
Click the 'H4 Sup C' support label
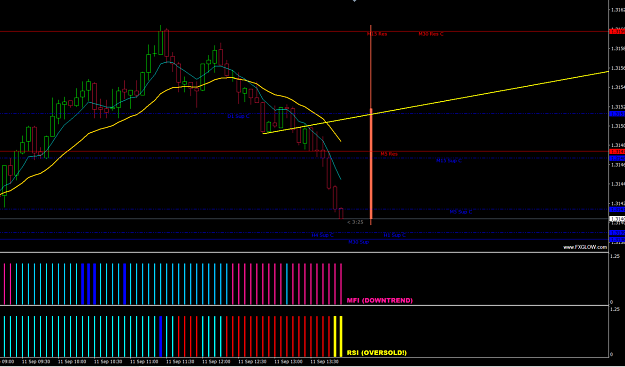pos(322,235)
